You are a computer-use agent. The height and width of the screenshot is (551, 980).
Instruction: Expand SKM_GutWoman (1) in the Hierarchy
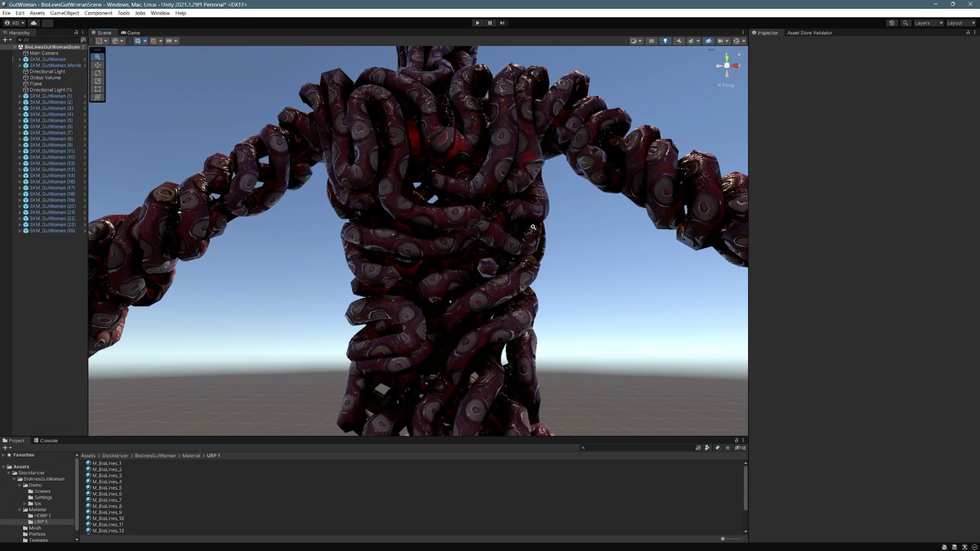[x=20, y=96]
